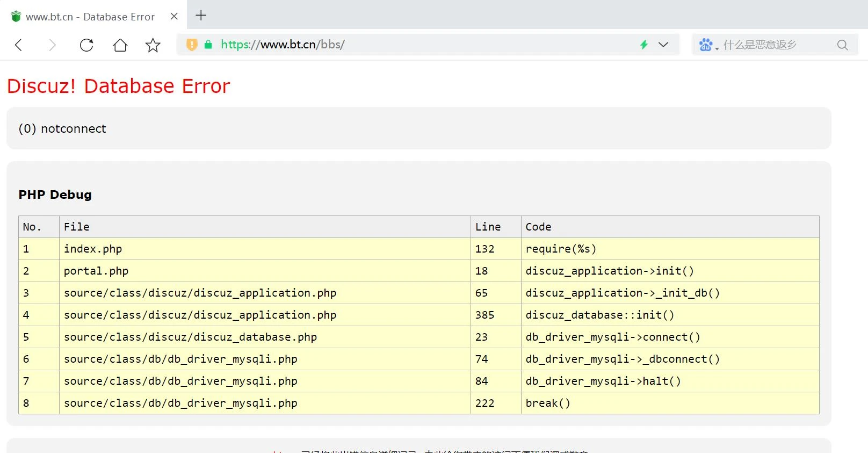Viewport: 868px width, 453px height.
Task: Click the Code column header
Action: [670, 227]
